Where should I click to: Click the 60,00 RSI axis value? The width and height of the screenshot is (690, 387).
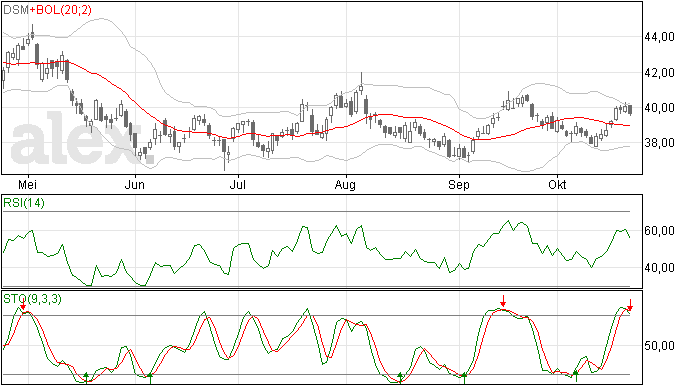coord(659,231)
